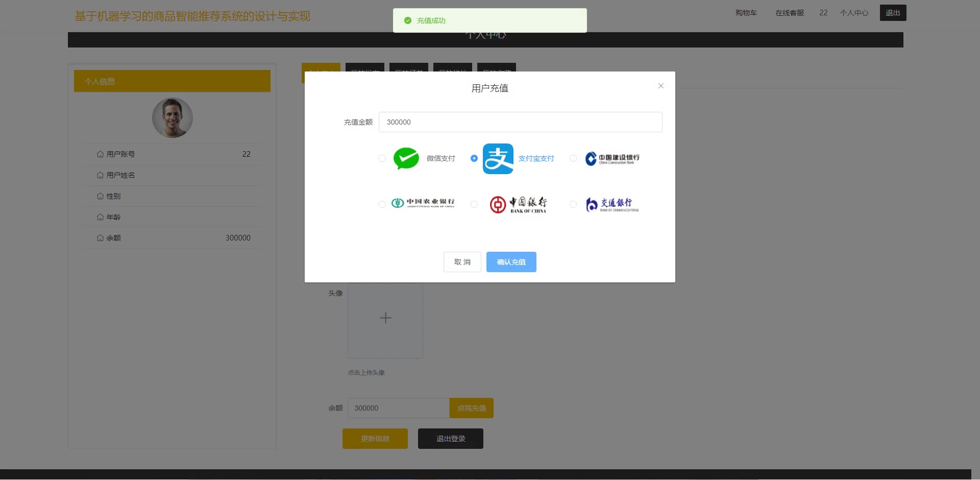Click the home icon beside 性别
The width and height of the screenshot is (980, 480).
[100, 196]
